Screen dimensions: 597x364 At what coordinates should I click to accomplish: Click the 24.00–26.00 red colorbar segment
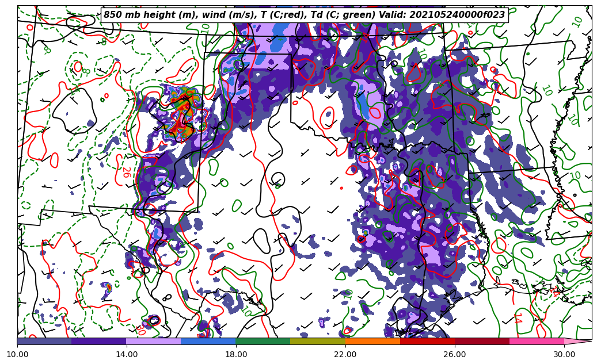pos(428,341)
